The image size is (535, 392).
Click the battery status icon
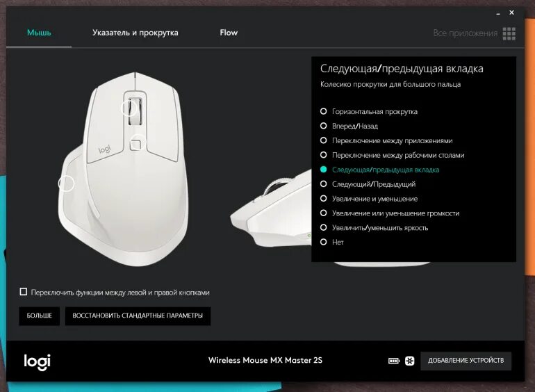tap(394, 361)
